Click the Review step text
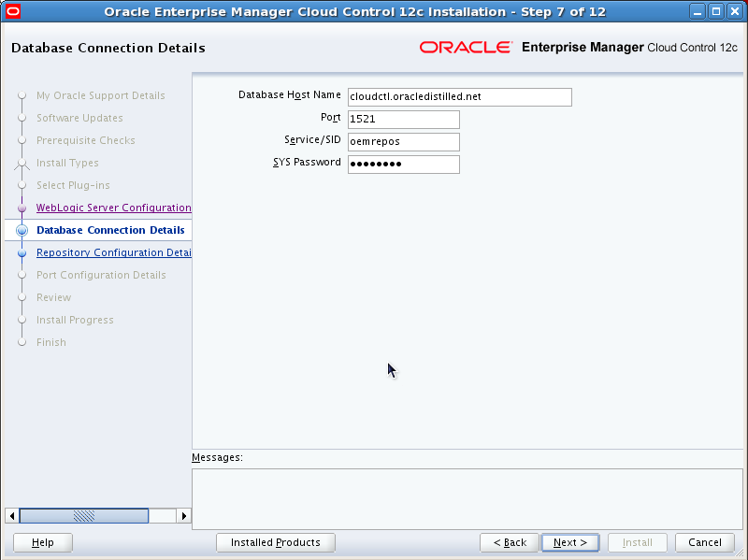This screenshot has width=748, height=560. [54, 297]
